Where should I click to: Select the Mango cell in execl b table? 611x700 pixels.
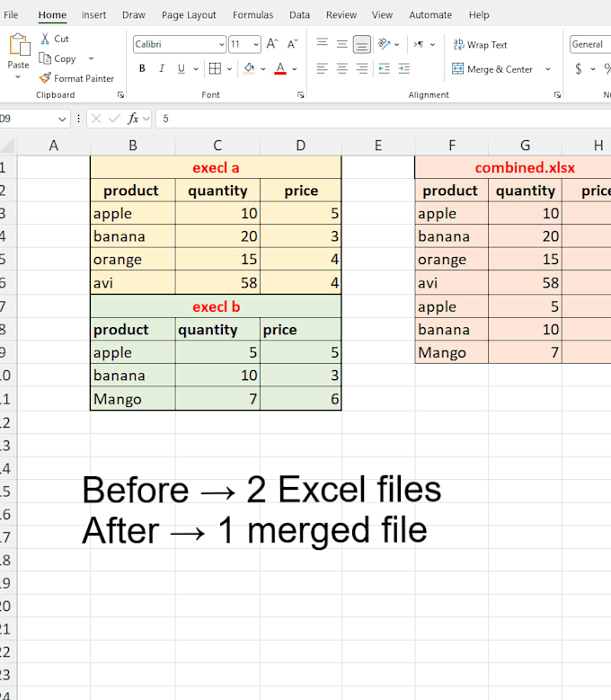[x=133, y=399]
